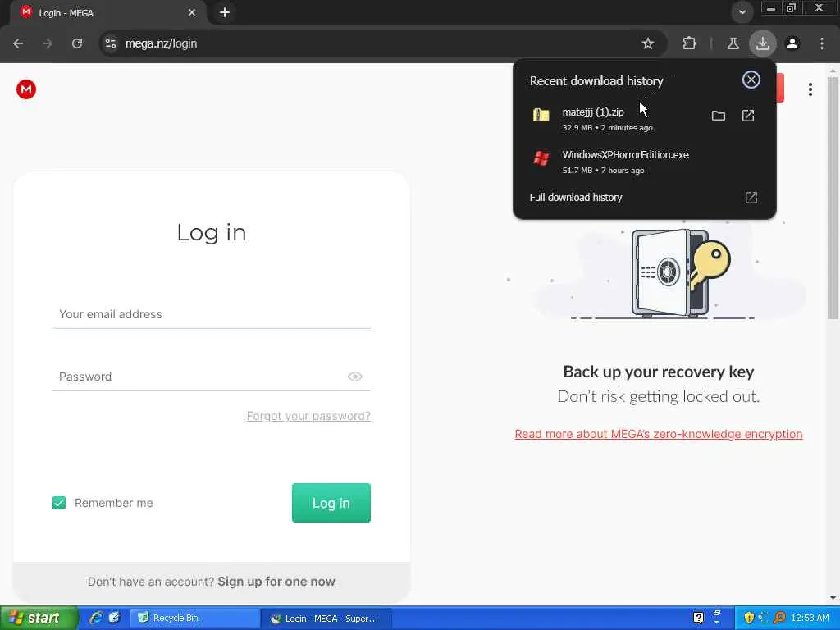Open a new tab with the plus button
840x630 pixels.
pos(225,12)
